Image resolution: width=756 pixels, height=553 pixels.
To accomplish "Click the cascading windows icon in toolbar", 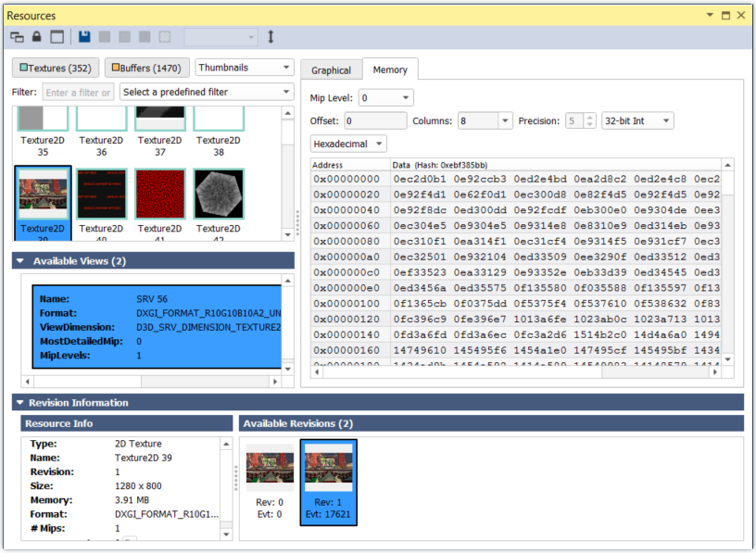I will (x=18, y=37).
